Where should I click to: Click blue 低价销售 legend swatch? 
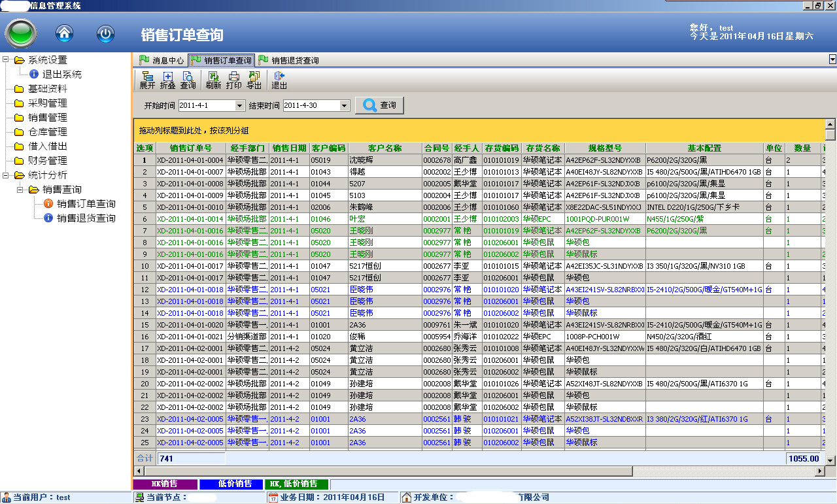coord(231,484)
